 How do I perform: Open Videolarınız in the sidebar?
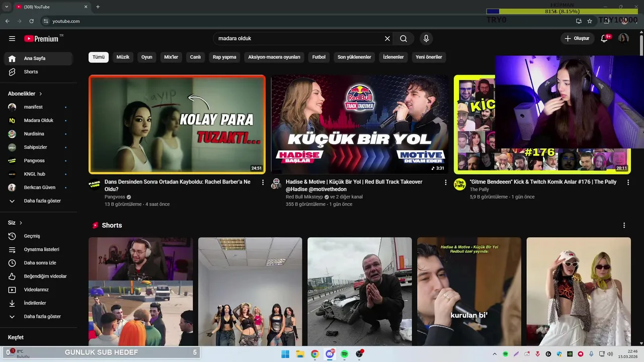click(x=38, y=290)
